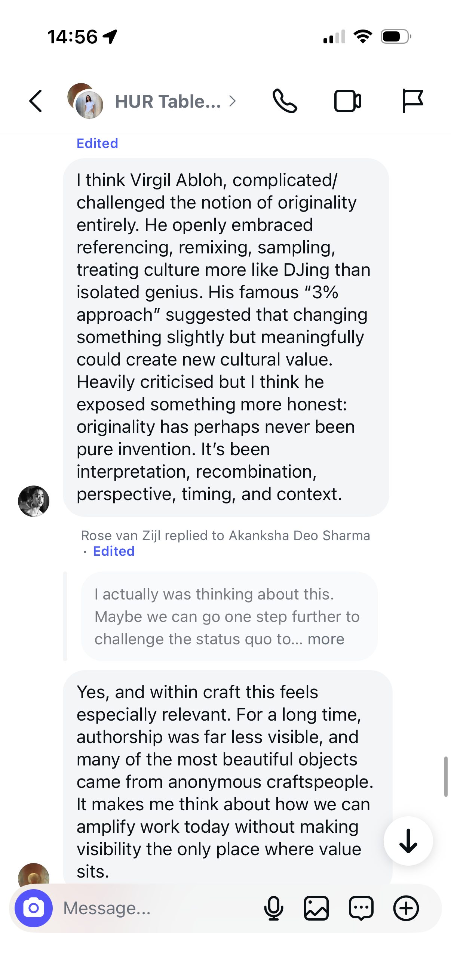The height and width of the screenshot is (980, 451).
Task: Tap the quoted 'I actually was thinking' message
Action: 229,616
